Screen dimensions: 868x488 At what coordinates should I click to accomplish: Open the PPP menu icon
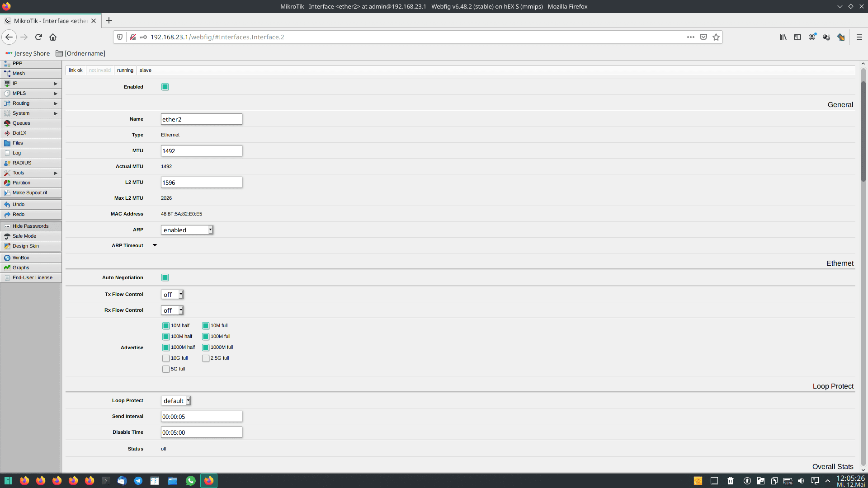[7, 64]
